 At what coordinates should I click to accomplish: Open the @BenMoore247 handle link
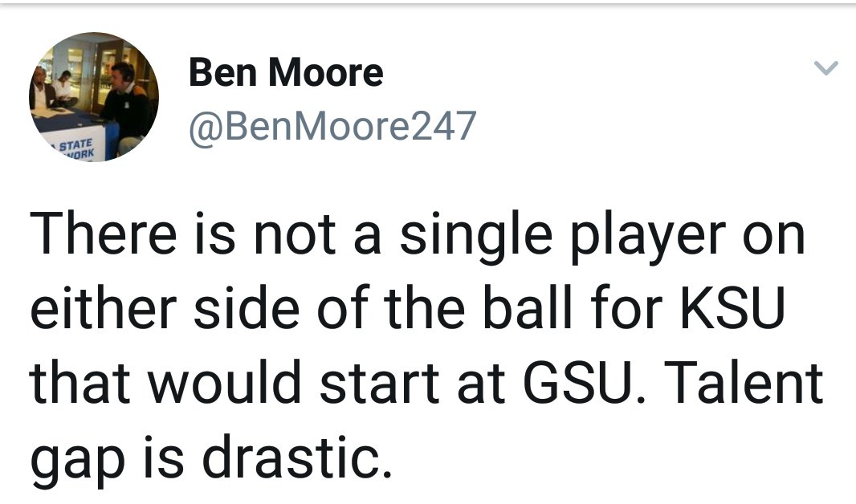pos(332,125)
